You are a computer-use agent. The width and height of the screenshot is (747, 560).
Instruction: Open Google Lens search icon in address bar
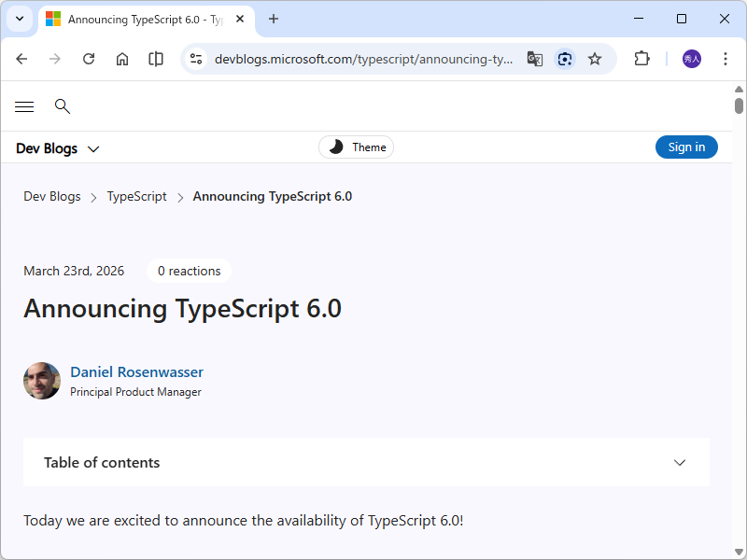(564, 59)
